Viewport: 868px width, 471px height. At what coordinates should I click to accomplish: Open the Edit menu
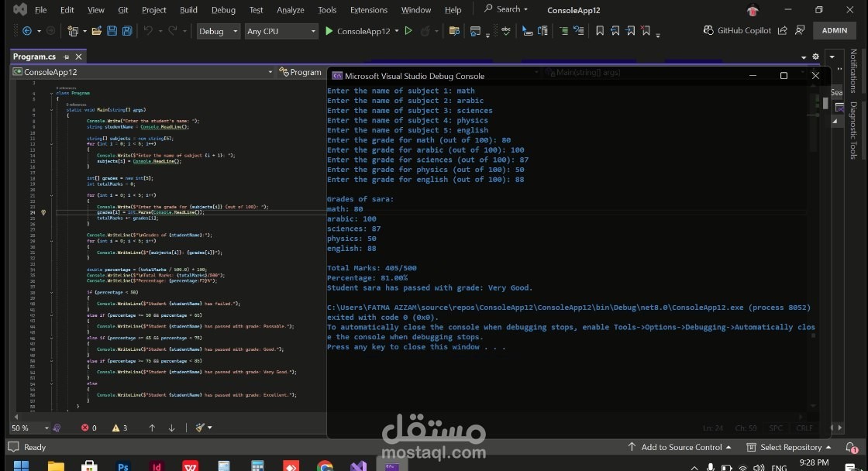[x=67, y=10]
